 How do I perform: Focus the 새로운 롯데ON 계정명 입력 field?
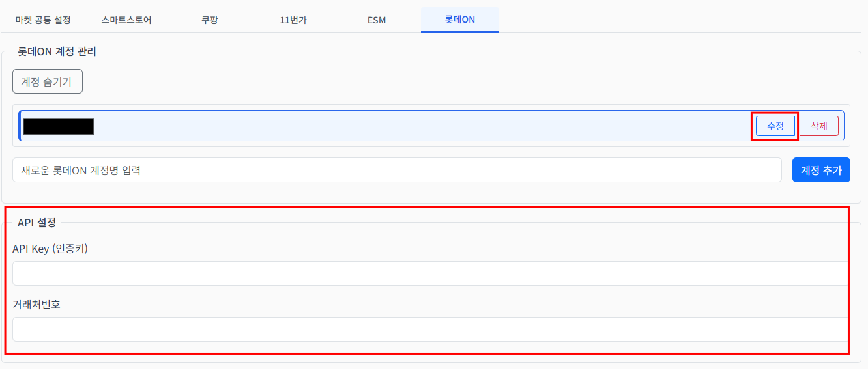tap(397, 170)
